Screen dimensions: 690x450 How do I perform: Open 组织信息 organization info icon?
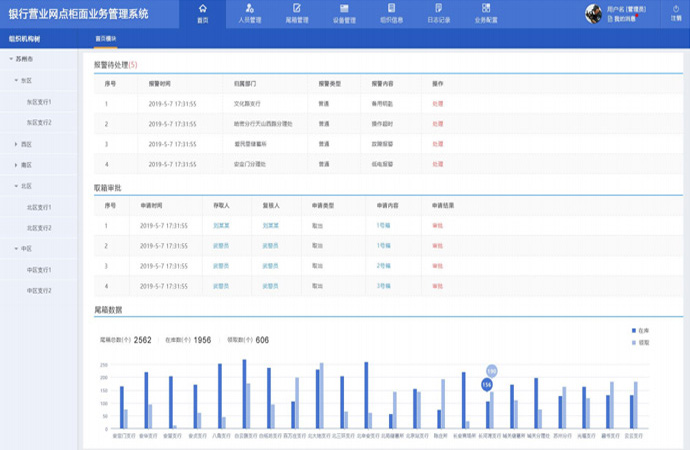click(390, 9)
